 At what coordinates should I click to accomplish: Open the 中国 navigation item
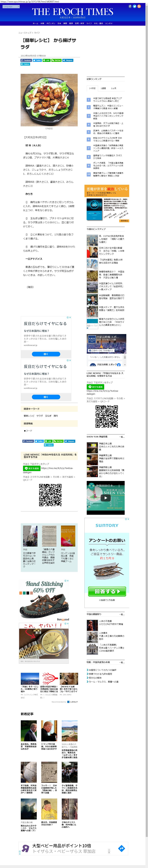(x=42, y=24)
